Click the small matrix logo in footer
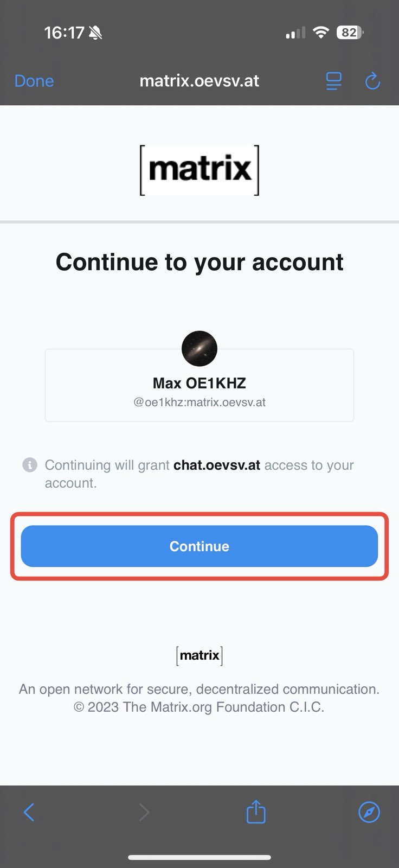The width and height of the screenshot is (399, 868). [200, 655]
